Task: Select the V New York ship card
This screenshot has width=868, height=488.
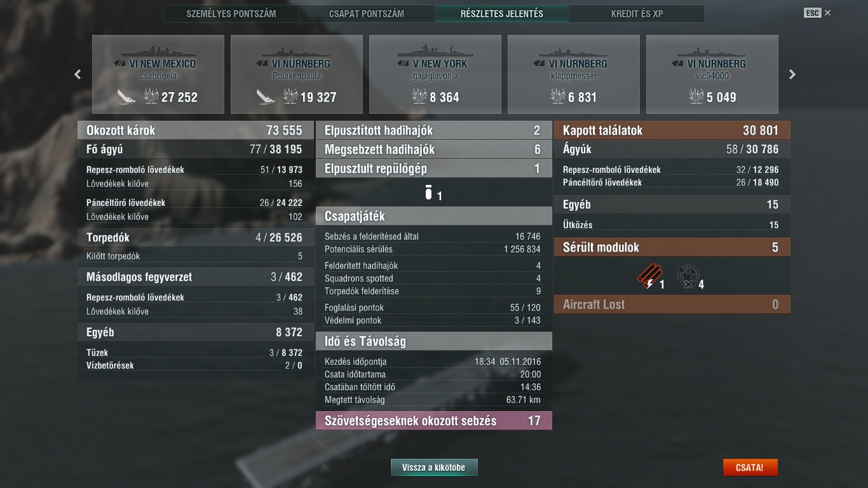Action: click(435, 74)
